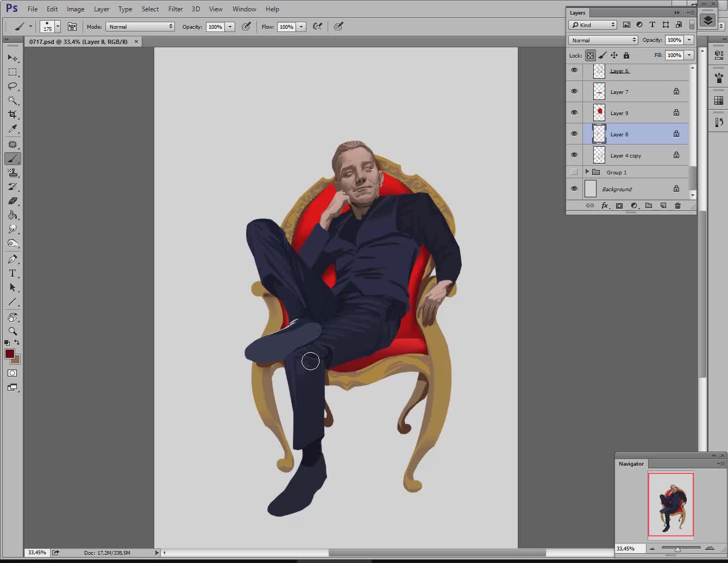This screenshot has height=563, width=728.
Task: Select the Type tool
Action: (12, 273)
